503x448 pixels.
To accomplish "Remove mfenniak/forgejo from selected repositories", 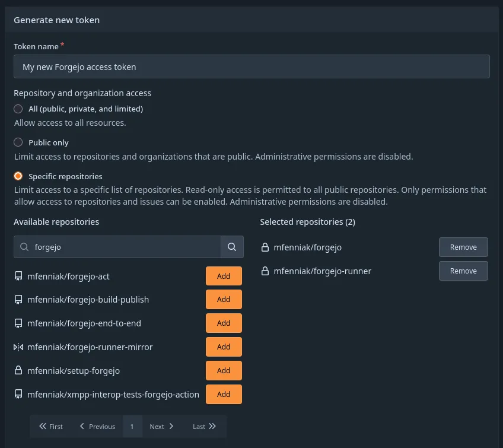I will (463, 247).
